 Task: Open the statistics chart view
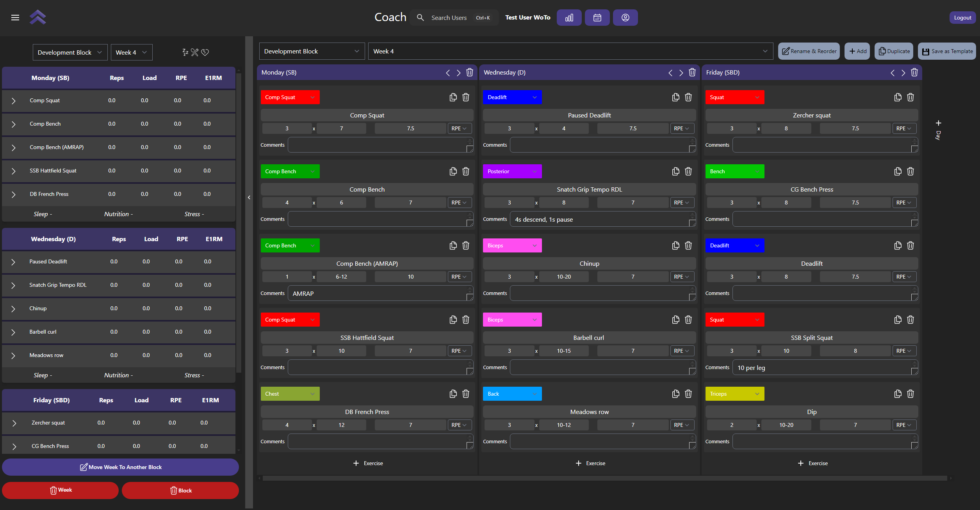tap(569, 18)
